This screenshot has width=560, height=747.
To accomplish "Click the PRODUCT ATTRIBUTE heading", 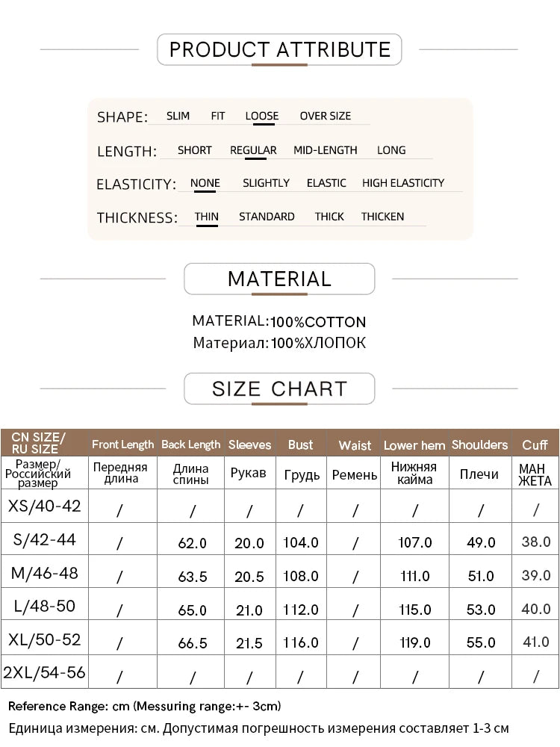I will (280, 50).
